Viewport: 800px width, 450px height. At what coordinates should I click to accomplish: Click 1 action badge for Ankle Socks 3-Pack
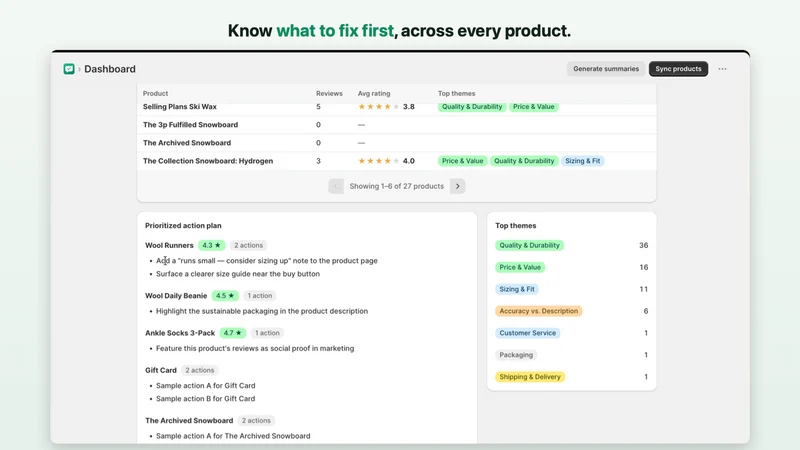click(x=267, y=333)
